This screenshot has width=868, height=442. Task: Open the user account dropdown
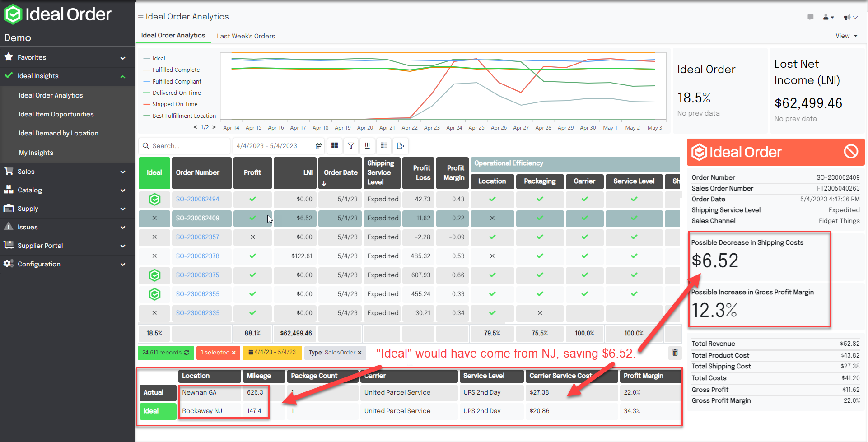click(x=828, y=17)
